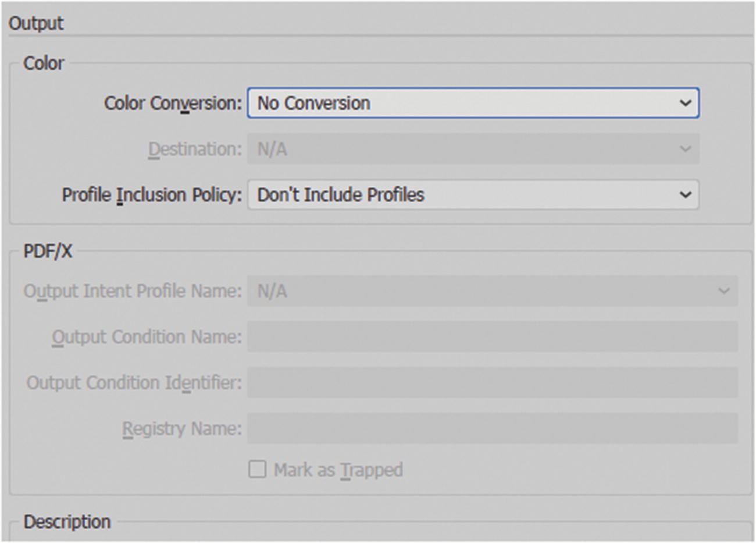This screenshot has height=543, width=756.
Task: Click the "Output Intent Profile Name:" label
Action: click(133, 290)
